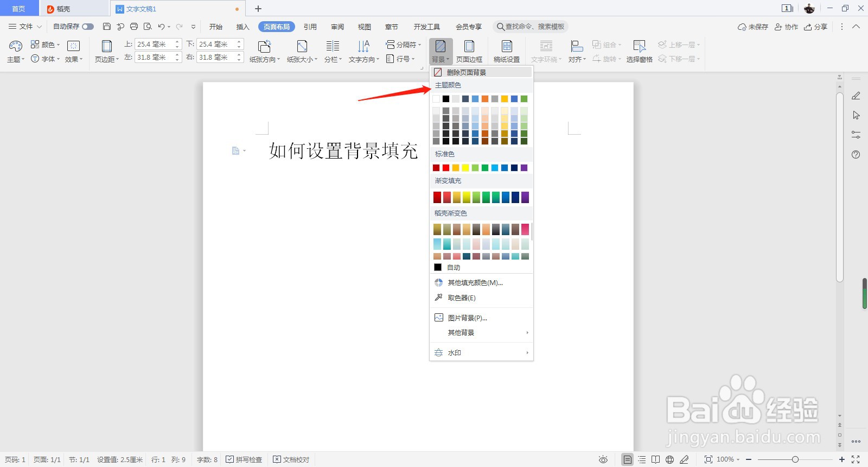Image resolution: width=868 pixels, height=467 pixels.
Task: Click the 协作 collaborate button
Action: click(786, 27)
